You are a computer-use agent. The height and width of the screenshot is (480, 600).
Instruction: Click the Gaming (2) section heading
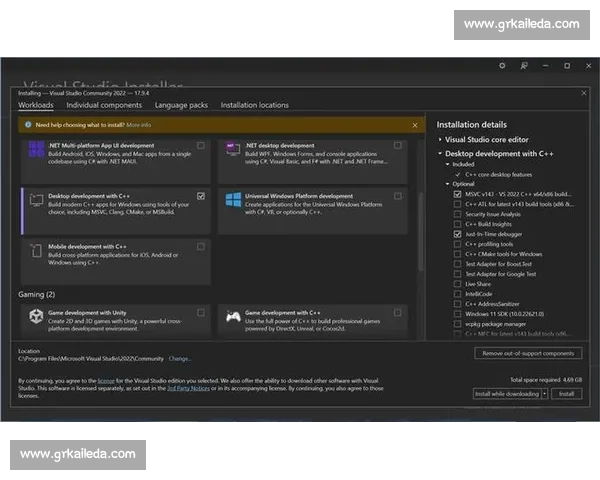pyautogui.click(x=36, y=294)
